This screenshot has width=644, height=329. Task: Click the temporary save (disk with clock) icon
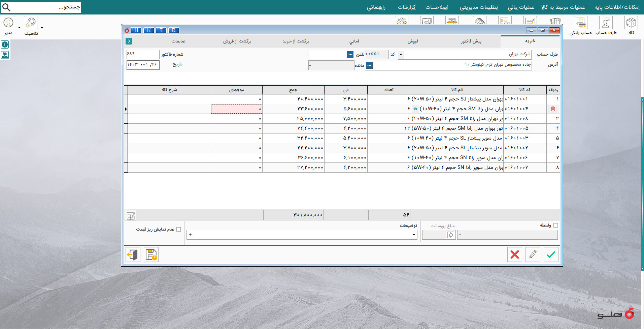click(x=151, y=255)
